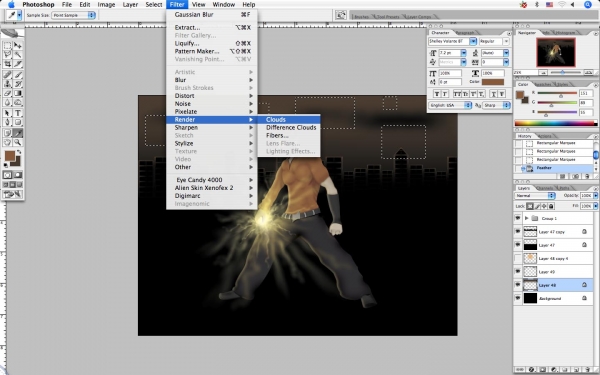Select the Notes tool
The width and height of the screenshot is (600, 375).
[x=7, y=133]
